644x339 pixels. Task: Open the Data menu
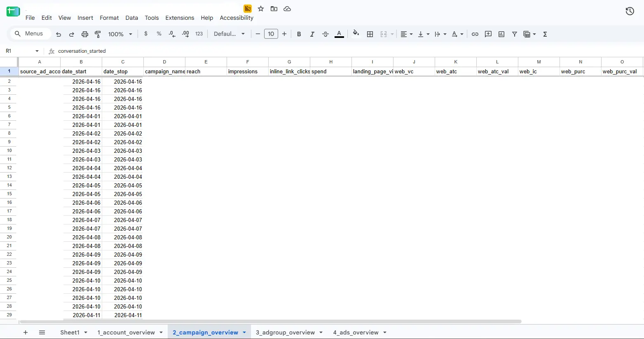[x=131, y=18]
